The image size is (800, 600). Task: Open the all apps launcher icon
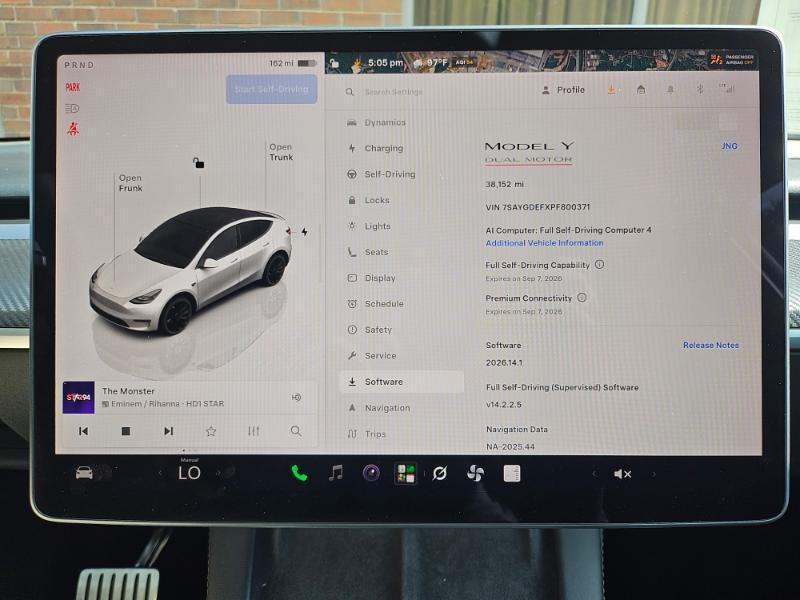[x=406, y=473]
